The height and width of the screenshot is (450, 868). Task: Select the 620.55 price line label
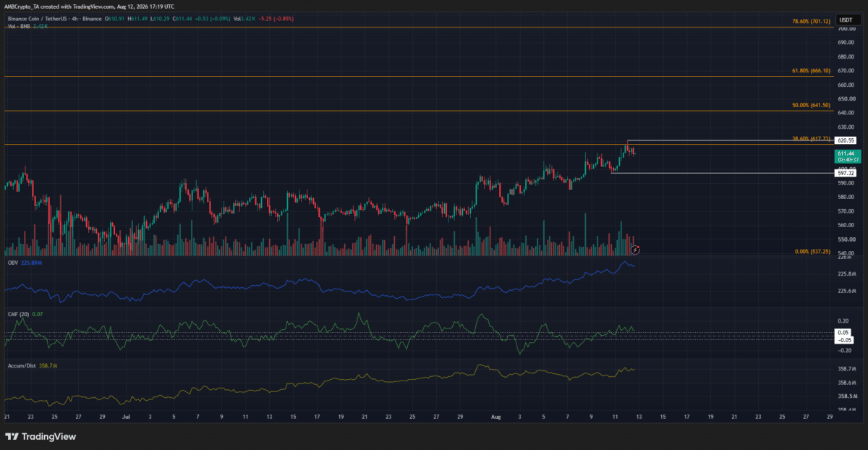coord(846,140)
